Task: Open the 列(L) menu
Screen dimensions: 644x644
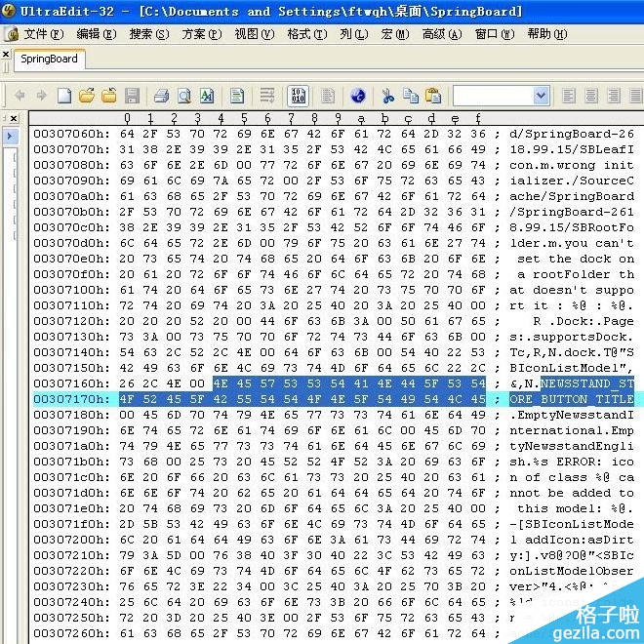Action: pyautogui.click(x=353, y=34)
